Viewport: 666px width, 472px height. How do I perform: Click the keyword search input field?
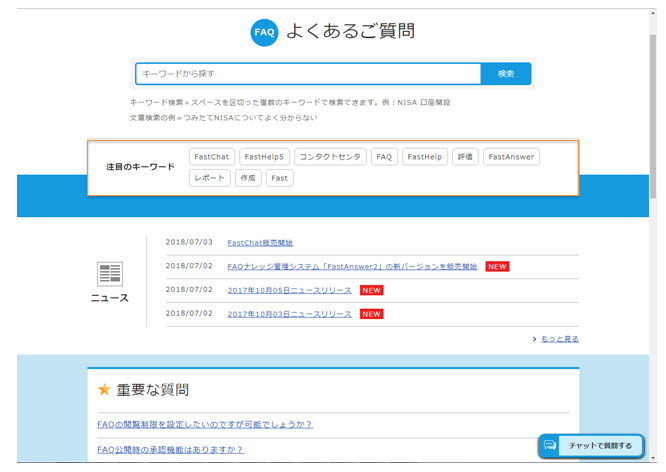(x=308, y=74)
